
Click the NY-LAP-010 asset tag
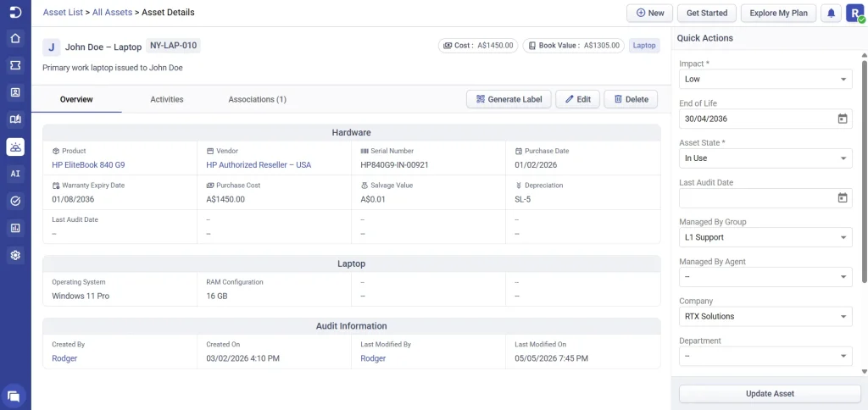[x=173, y=46]
